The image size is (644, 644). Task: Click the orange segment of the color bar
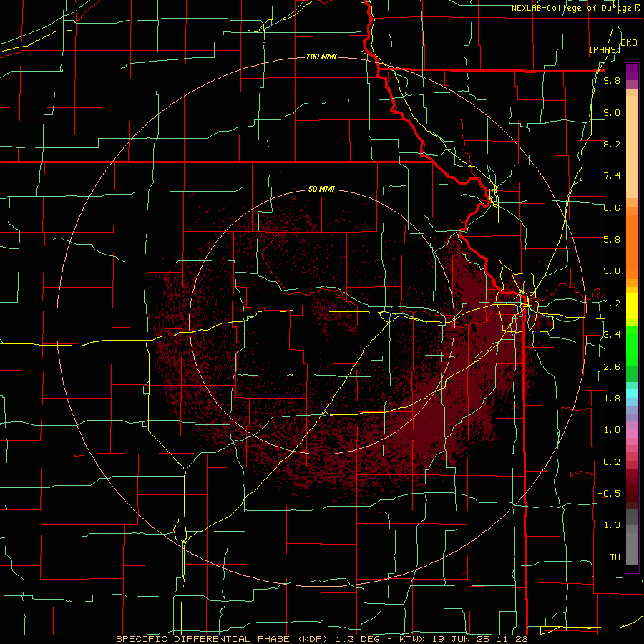click(x=632, y=248)
